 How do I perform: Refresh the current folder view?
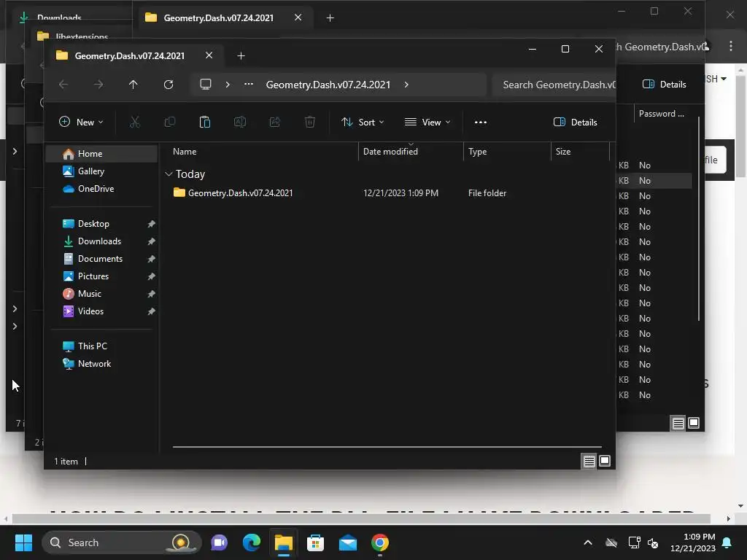(169, 85)
